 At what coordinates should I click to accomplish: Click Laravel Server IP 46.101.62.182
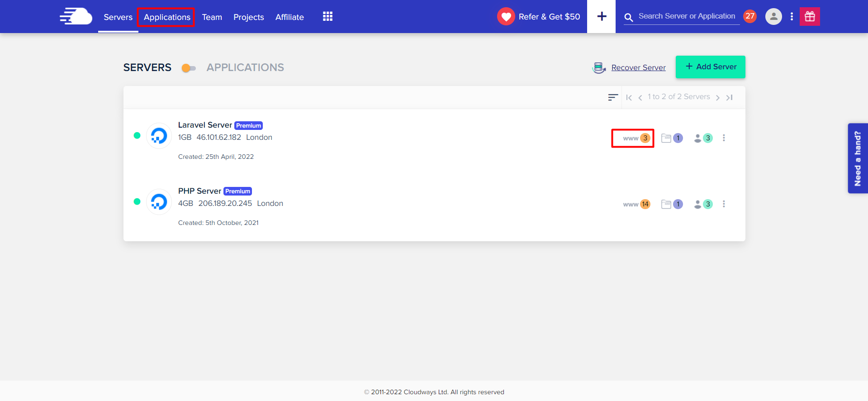[218, 137]
